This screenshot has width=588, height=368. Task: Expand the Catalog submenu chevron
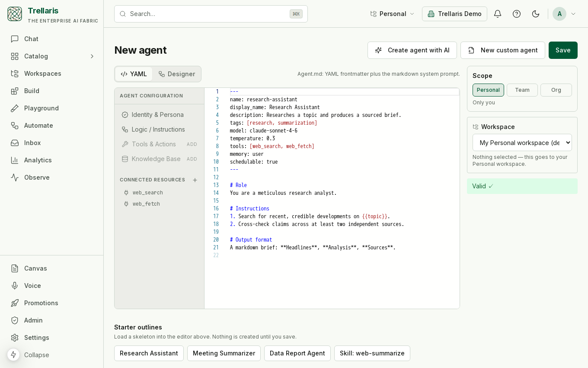tap(92, 56)
